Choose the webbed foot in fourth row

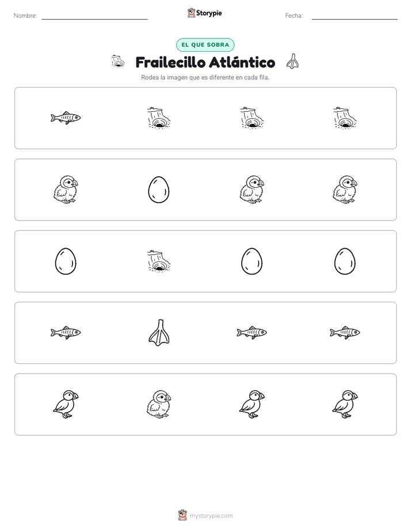[x=159, y=333]
